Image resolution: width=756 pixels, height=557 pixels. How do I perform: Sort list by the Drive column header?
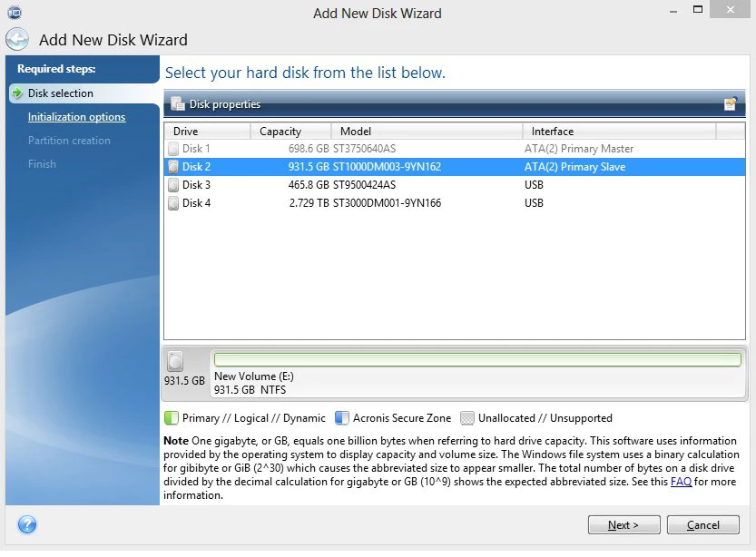click(207, 132)
